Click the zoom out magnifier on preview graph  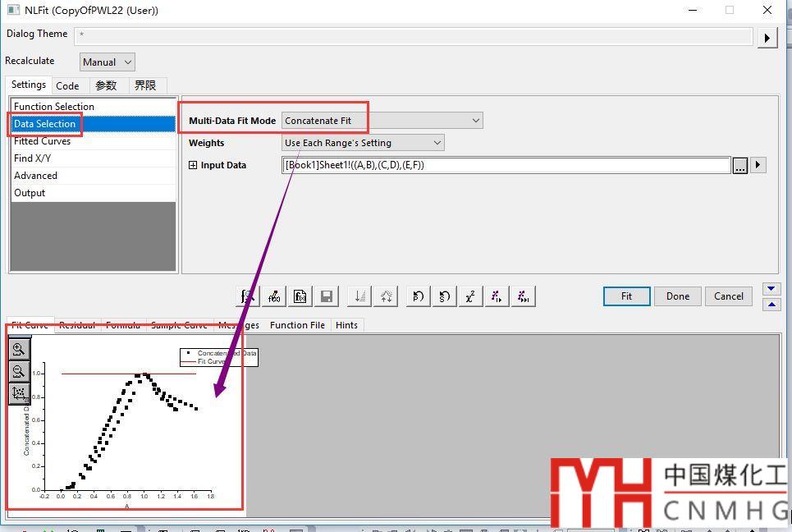[19, 371]
